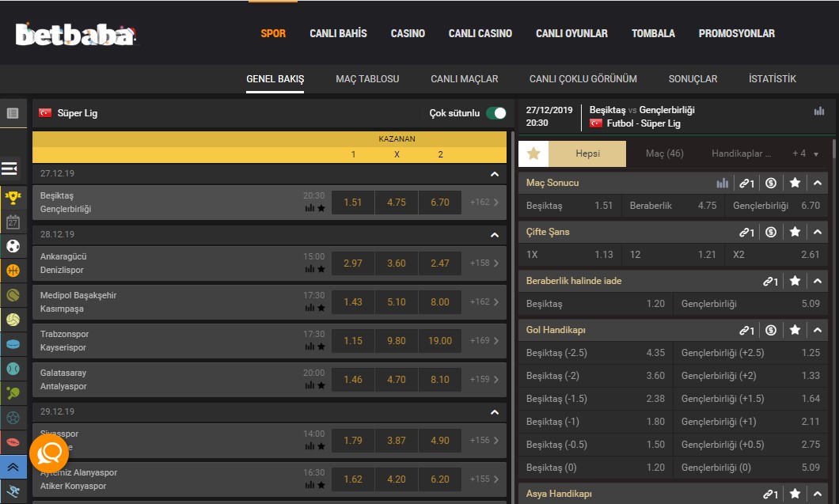Select the volleyball sport icon in sidebar
Image resolution: width=839 pixels, height=504 pixels.
[13, 320]
